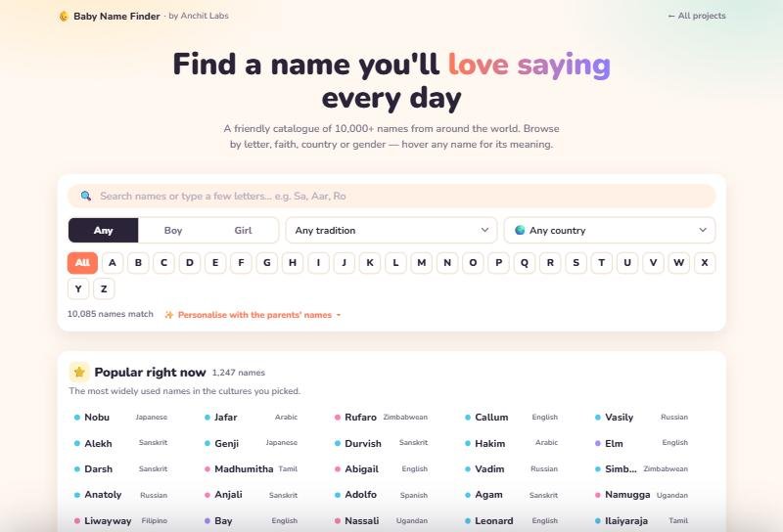Click the name Alekh
Screen dimensions: 783x532
(x=99, y=444)
